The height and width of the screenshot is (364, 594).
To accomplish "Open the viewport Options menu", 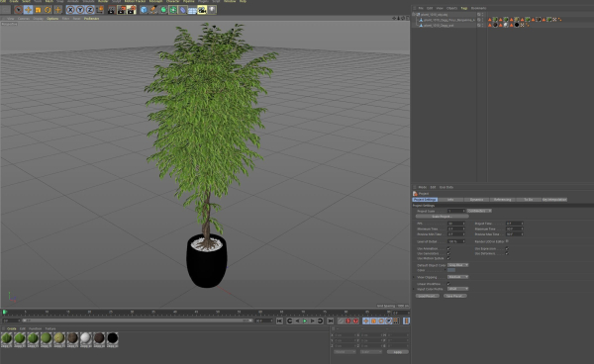I will pos(52,19).
